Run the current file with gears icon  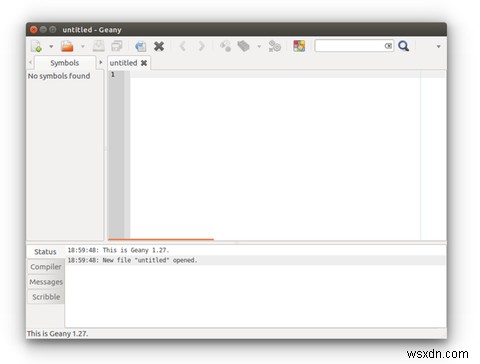click(x=275, y=46)
